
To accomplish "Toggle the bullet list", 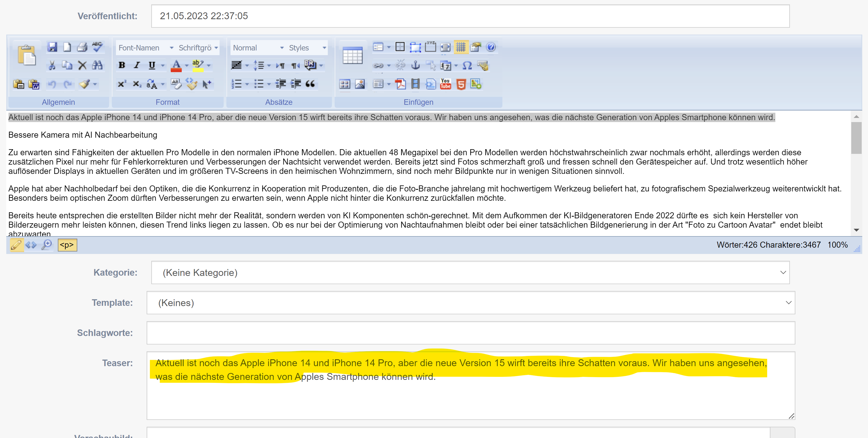I will (x=258, y=84).
